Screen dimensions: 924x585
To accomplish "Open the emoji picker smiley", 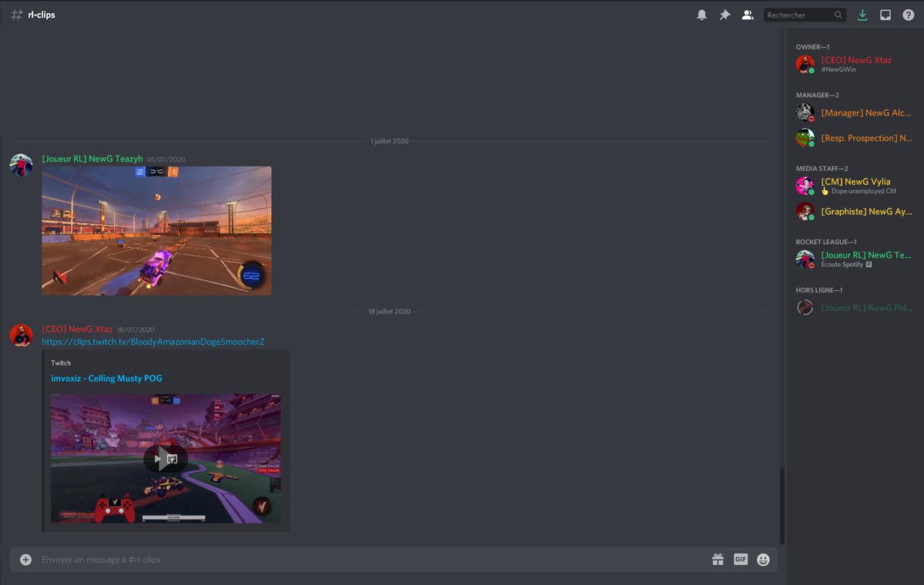I will click(763, 560).
